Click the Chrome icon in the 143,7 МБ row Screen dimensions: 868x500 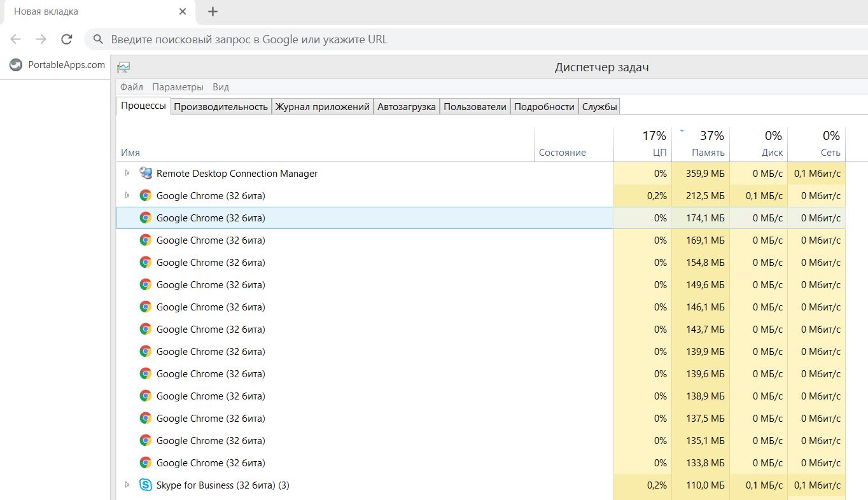(x=146, y=330)
